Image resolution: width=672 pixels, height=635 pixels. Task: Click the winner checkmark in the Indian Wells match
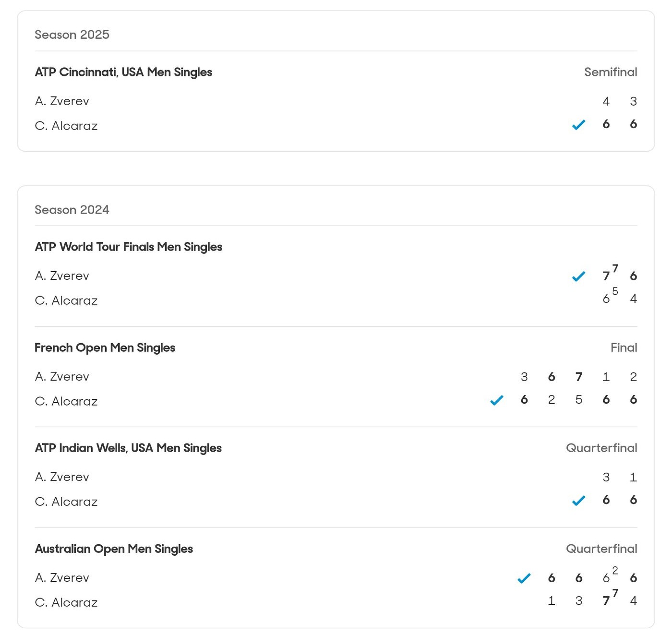[578, 501]
